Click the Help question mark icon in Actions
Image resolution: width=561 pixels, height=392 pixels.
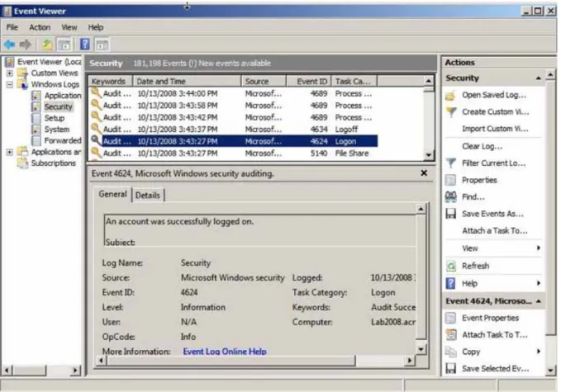pyautogui.click(x=451, y=283)
